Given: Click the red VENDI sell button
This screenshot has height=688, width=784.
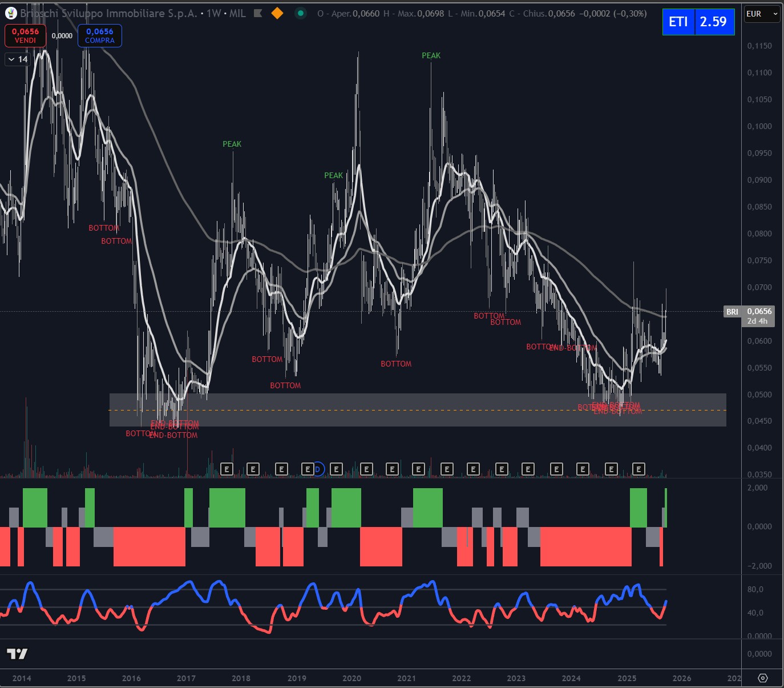Looking at the screenshot, I should point(25,35).
